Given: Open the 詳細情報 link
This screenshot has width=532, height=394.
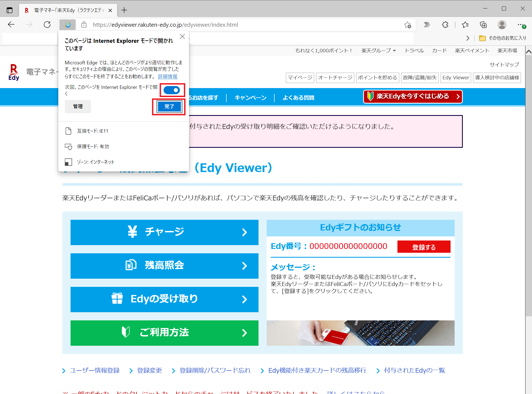Looking at the screenshot, I should coord(168,77).
